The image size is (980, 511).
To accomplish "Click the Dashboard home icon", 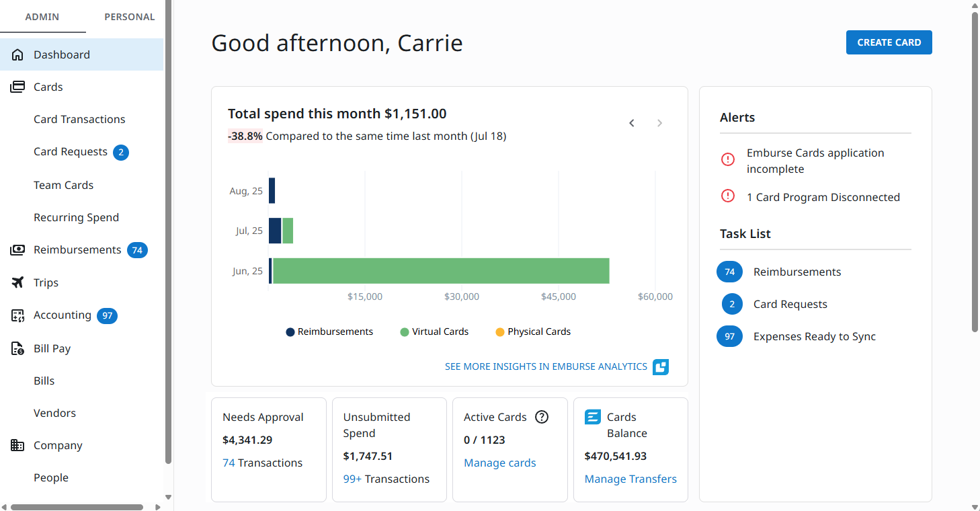I will pyautogui.click(x=17, y=54).
